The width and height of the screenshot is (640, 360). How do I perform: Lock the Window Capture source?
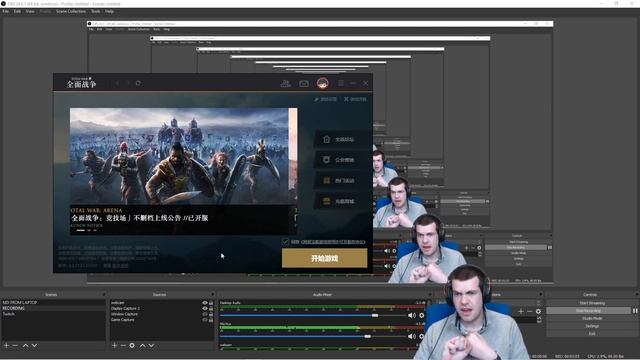pos(211,314)
